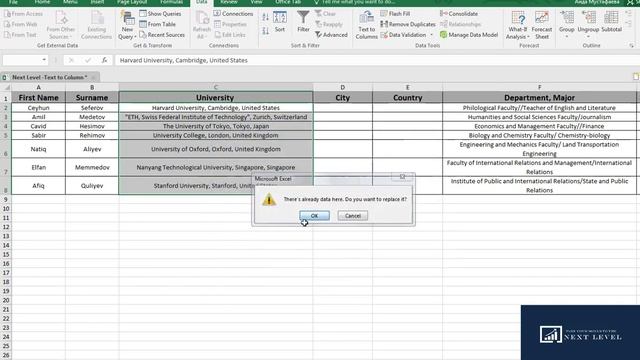The height and width of the screenshot is (360, 640).
Task: Open From Other Sources menu
Action: 61,25
